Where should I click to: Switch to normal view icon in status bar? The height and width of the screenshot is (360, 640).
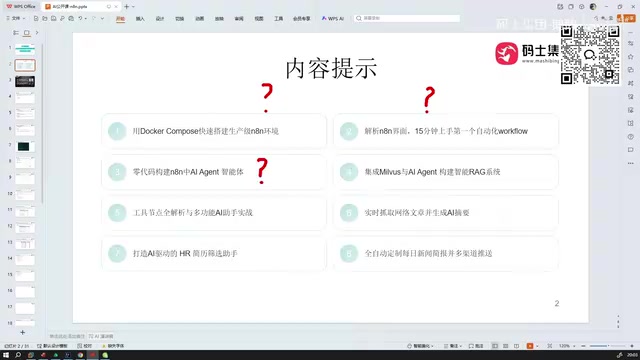495,346
